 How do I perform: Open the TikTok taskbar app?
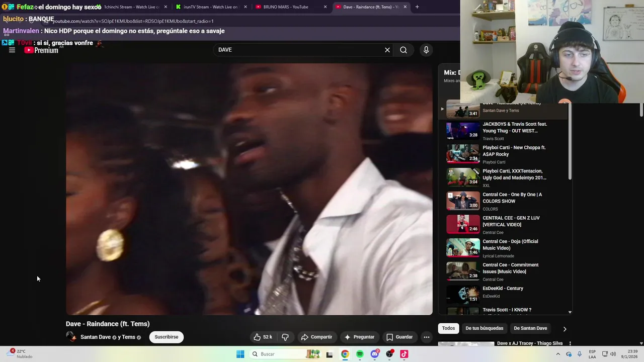tap(404, 354)
